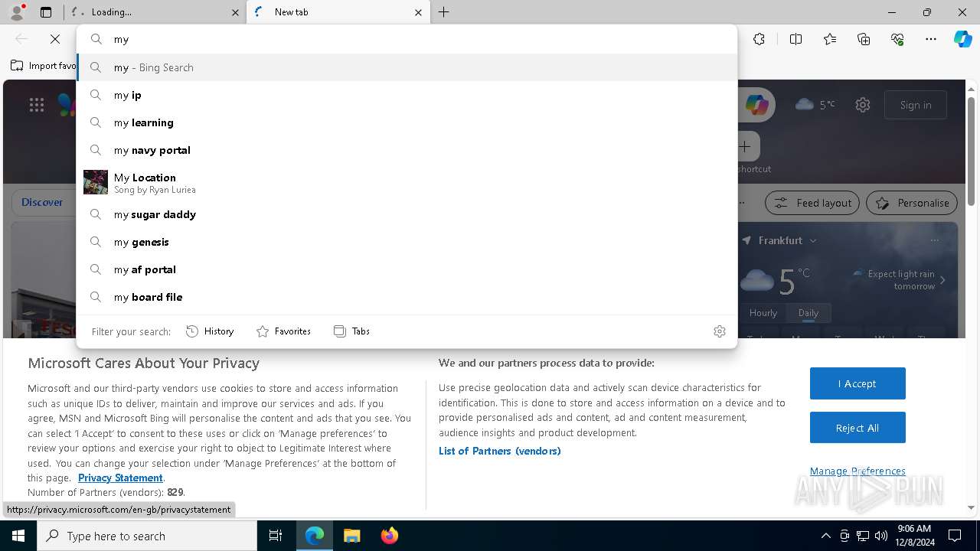Show the weather 5°C widget in header

point(815,105)
